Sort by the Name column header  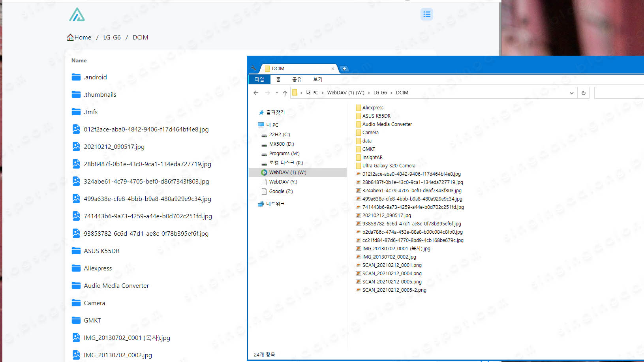(79, 60)
